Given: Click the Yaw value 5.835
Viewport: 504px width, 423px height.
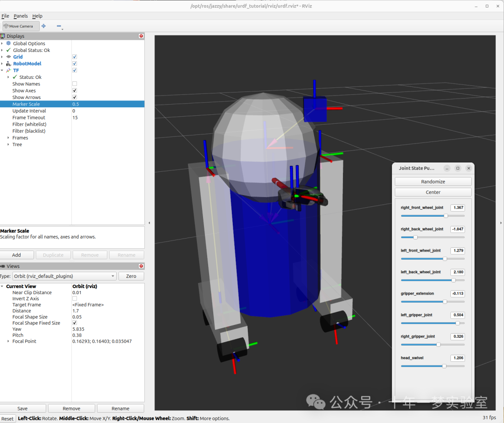Looking at the screenshot, I should pos(78,329).
